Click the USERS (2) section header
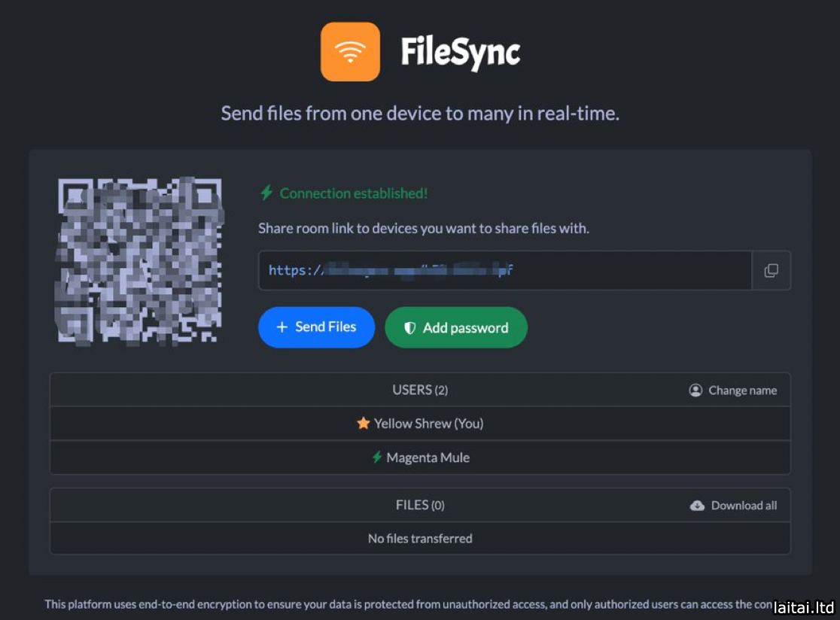Image resolution: width=840 pixels, height=620 pixels. point(420,390)
